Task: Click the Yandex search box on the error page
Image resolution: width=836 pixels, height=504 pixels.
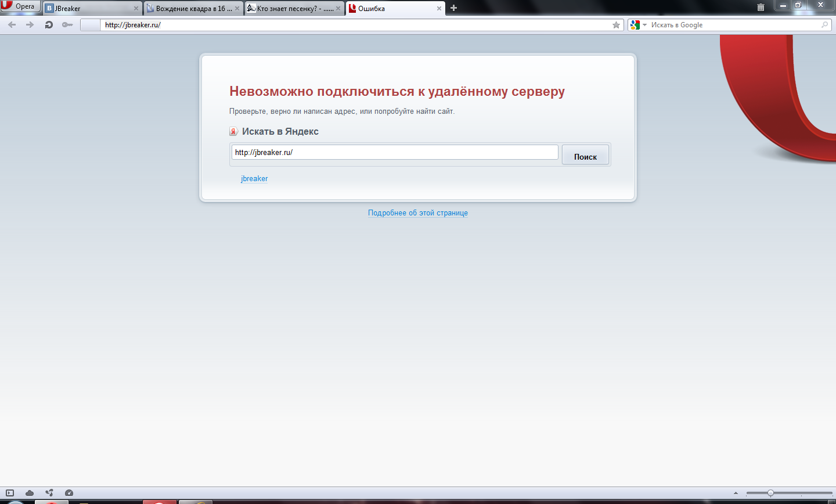Action: [x=395, y=152]
